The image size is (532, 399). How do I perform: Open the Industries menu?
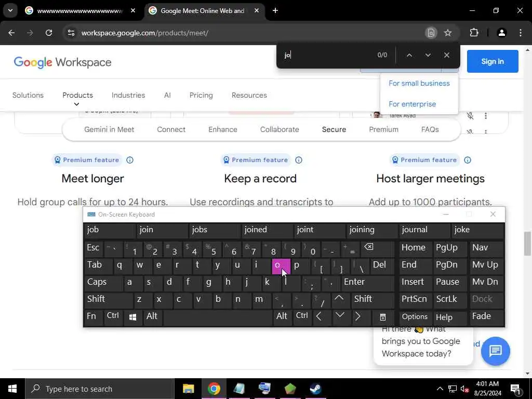click(128, 96)
